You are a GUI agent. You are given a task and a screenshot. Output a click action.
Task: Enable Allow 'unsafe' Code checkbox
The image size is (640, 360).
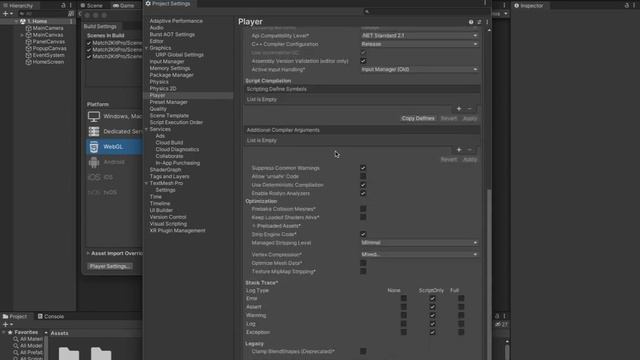point(363,176)
